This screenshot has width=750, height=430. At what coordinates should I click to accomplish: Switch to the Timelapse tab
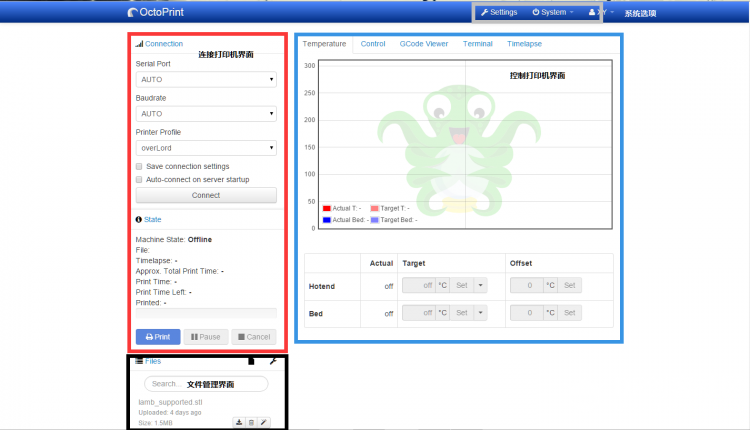tap(524, 44)
